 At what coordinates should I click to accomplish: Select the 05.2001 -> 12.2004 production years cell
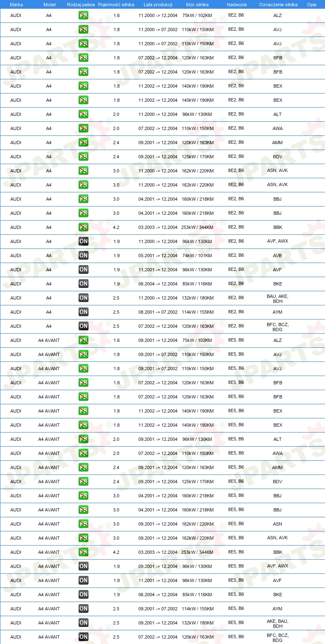(158, 256)
